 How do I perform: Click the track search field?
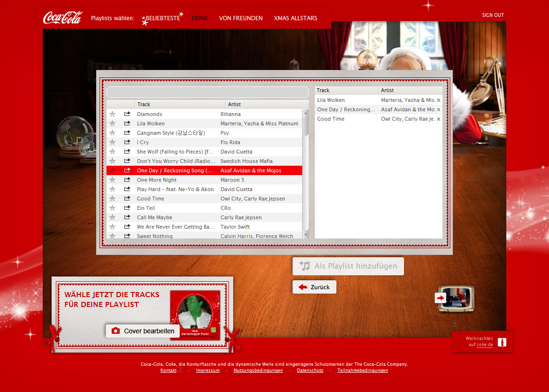207,92
